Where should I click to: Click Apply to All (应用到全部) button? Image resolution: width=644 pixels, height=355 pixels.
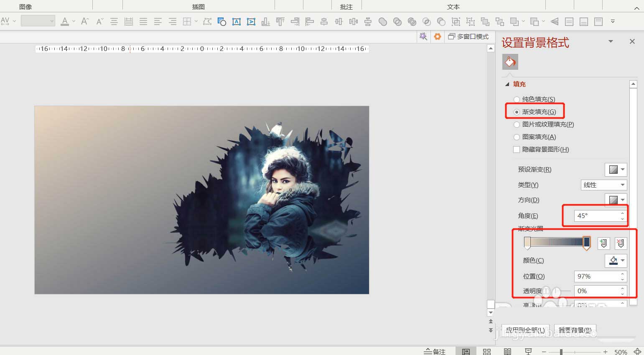point(525,330)
